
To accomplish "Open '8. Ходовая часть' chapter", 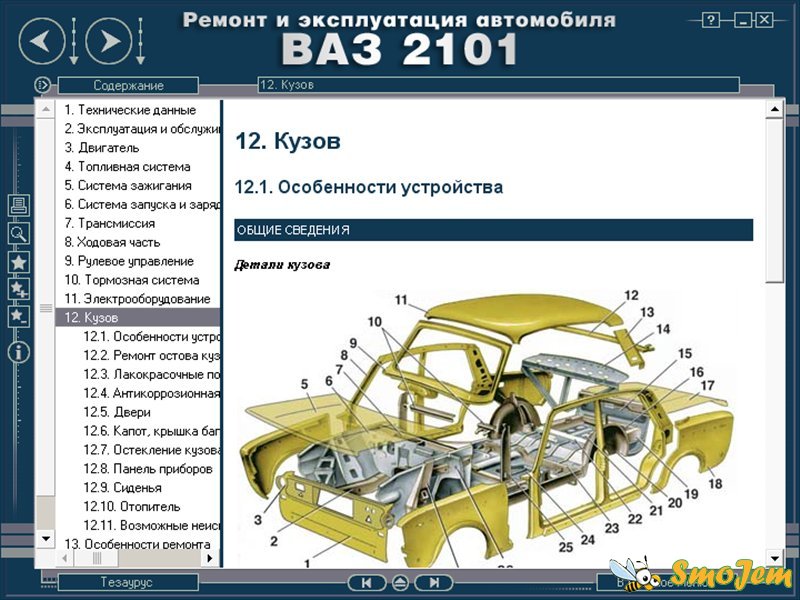I will point(112,242).
